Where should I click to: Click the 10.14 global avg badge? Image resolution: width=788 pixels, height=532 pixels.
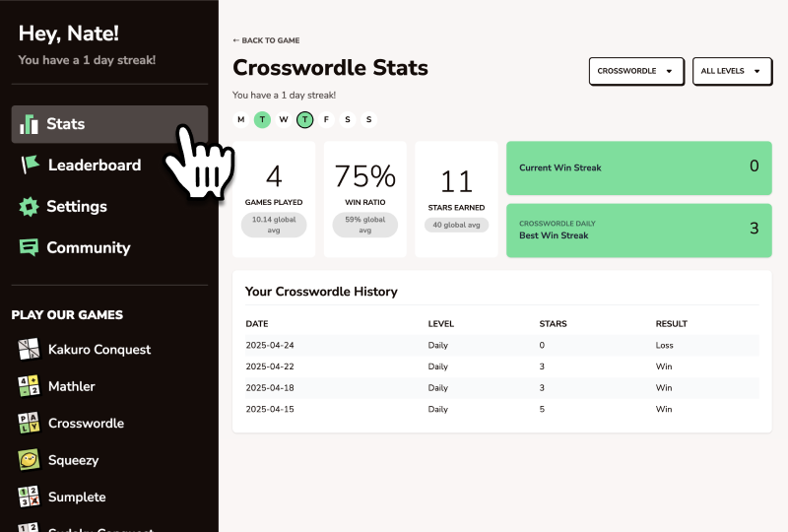pyautogui.click(x=274, y=225)
